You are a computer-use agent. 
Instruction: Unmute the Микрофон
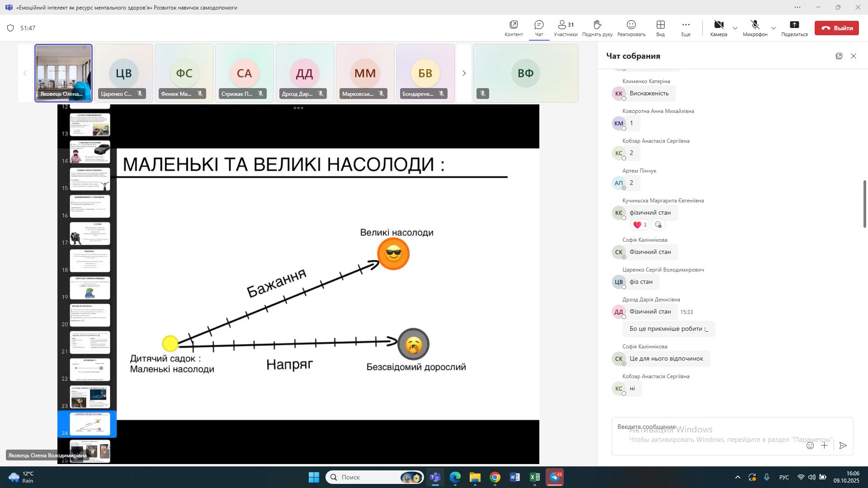(x=755, y=28)
